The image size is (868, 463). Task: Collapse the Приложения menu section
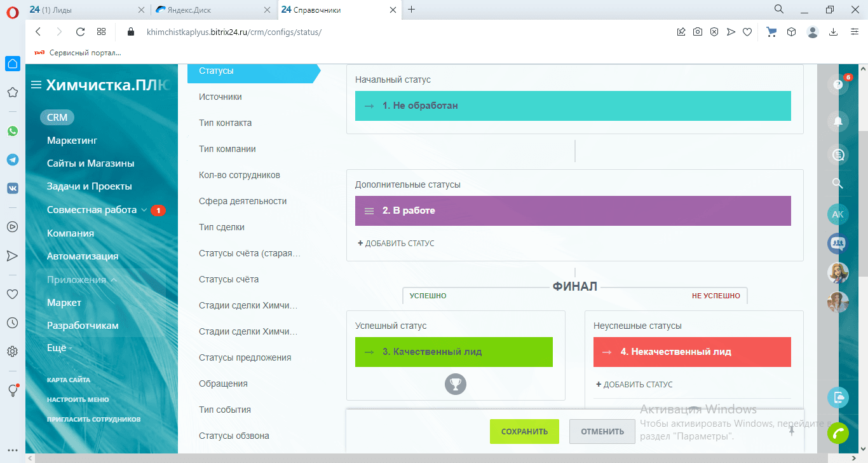[x=114, y=279]
